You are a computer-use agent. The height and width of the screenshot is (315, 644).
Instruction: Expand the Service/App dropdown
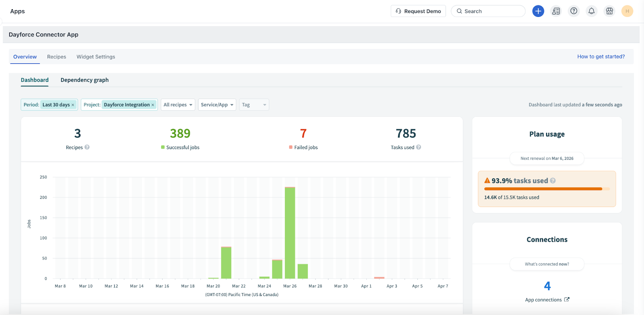point(217,105)
